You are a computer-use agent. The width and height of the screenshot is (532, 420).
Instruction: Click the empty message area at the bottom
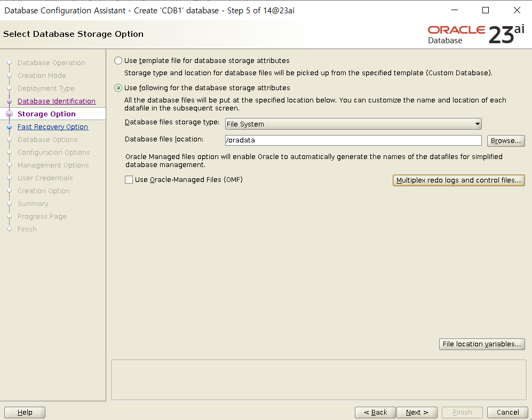tap(319, 380)
